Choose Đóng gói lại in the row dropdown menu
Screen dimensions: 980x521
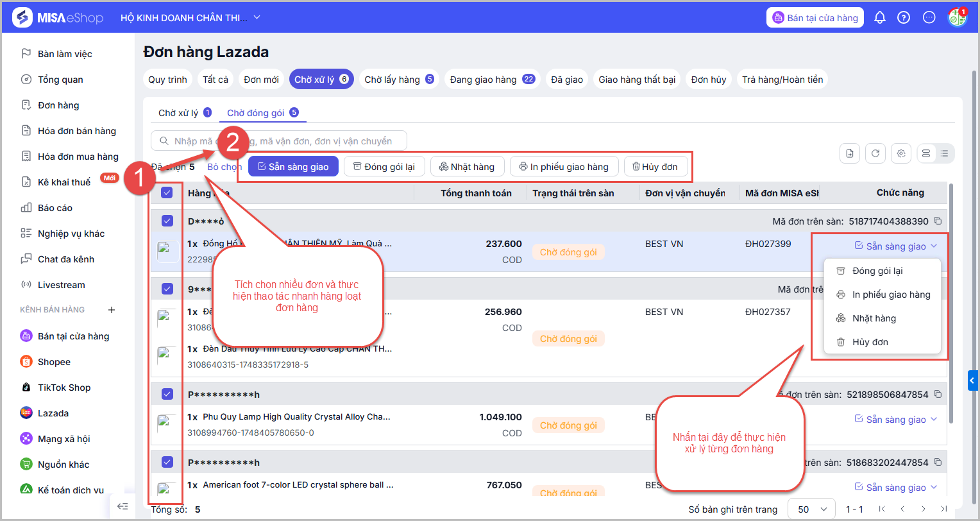[882, 271]
